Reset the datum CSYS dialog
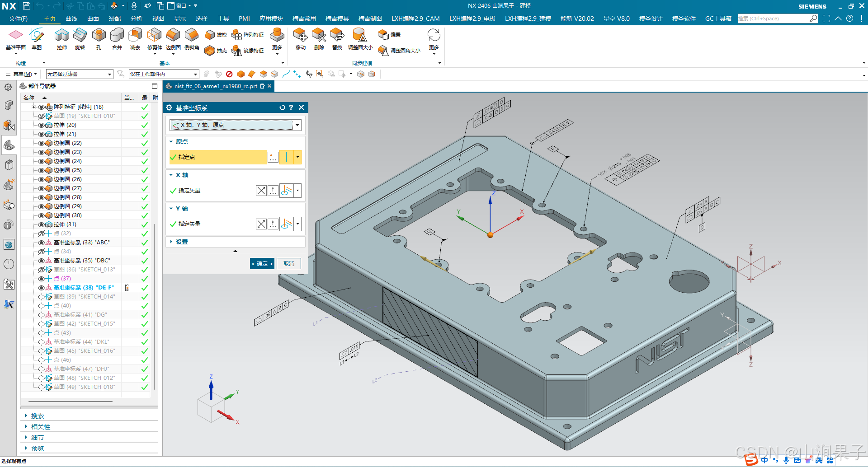868x467 pixels. (x=282, y=107)
